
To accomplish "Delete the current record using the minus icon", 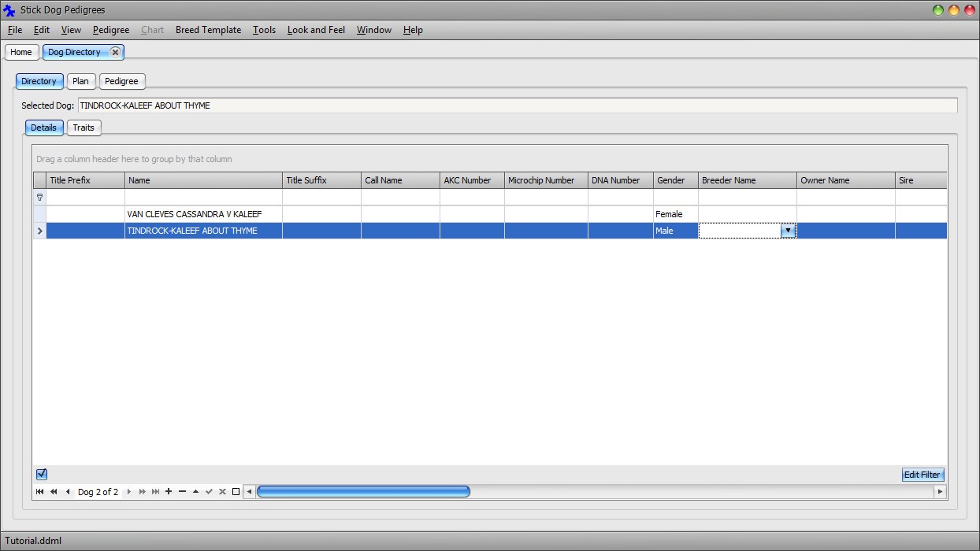I will (x=182, y=491).
